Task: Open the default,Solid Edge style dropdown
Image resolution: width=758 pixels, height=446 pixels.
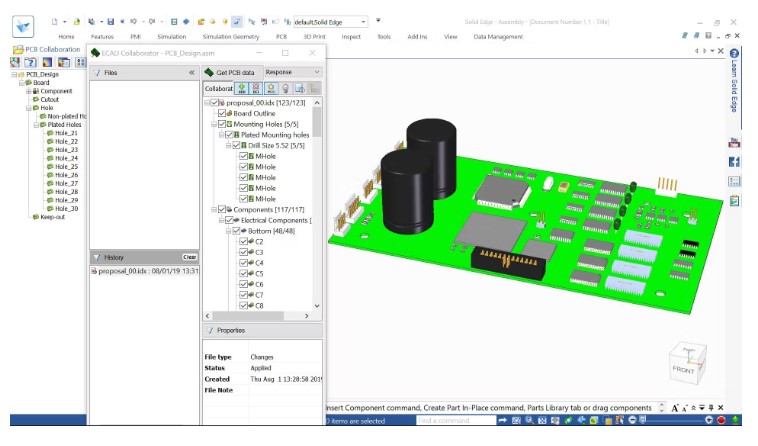Action: click(363, 21)
